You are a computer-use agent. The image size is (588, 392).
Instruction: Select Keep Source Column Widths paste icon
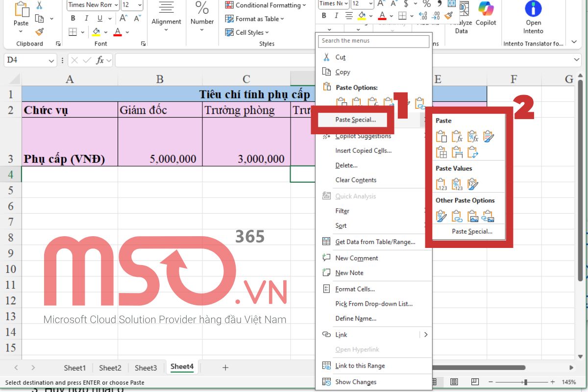457,152
